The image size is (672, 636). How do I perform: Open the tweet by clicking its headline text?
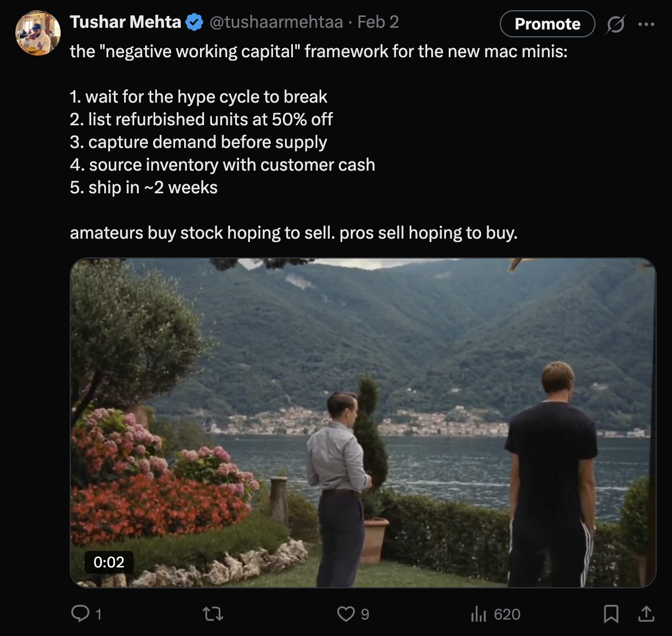(x=318, y=52)
